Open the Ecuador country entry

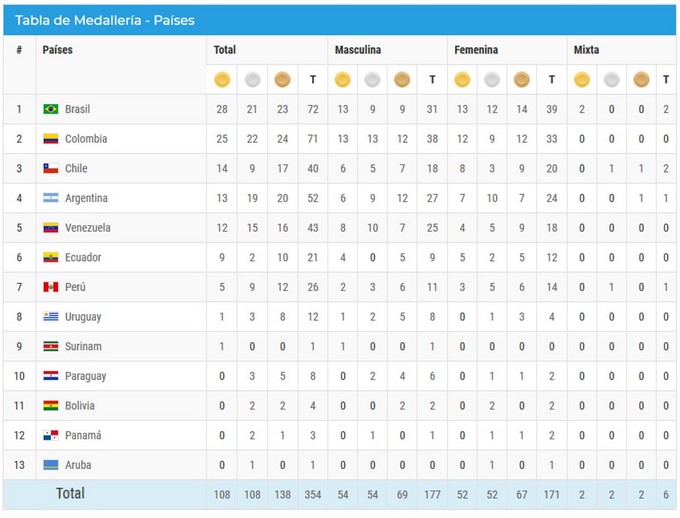tap(83, 257)
